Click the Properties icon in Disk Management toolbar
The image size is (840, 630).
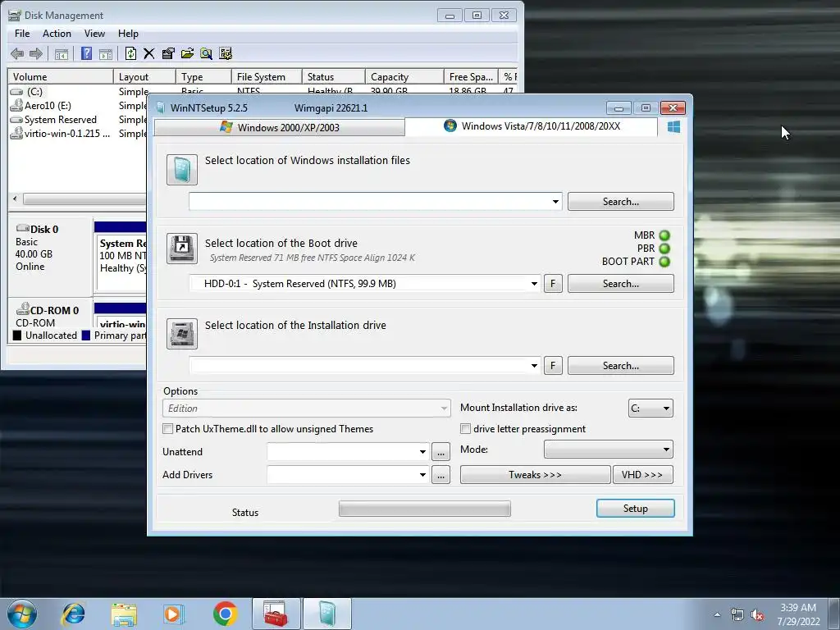click(x=168, y=53)
